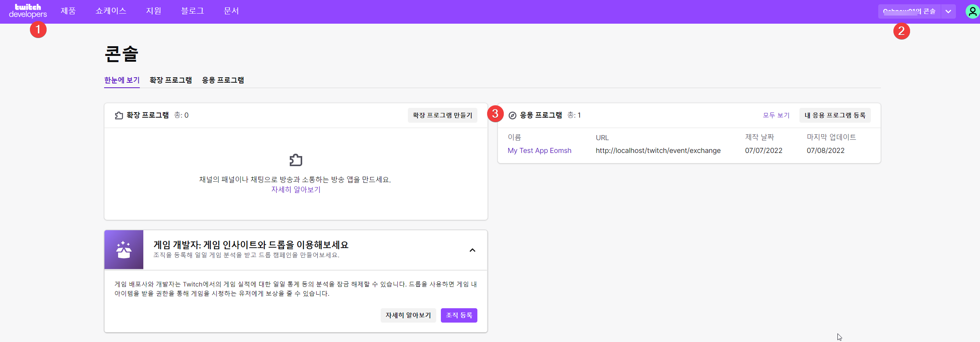Screen dimensions: 980x342
Task: Click the 자세히 알아보기 button near 조직 등록
Action: coord(408,315)
